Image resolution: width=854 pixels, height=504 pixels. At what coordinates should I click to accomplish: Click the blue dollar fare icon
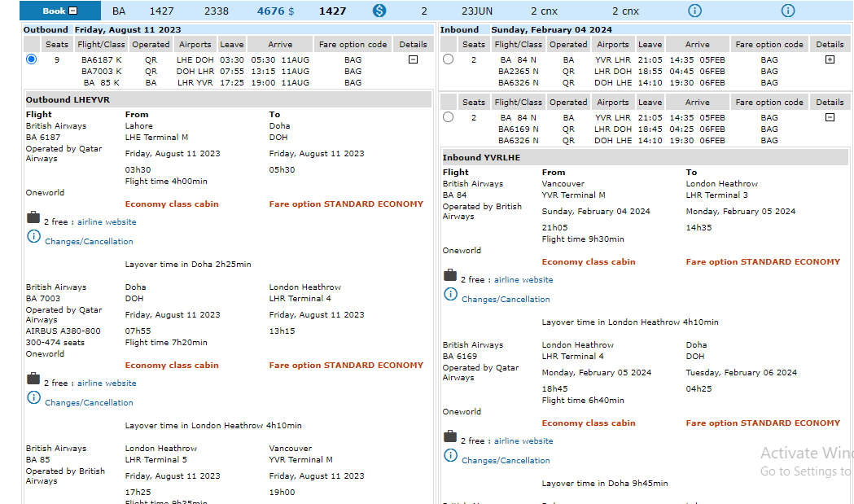(x=379, y=11)
